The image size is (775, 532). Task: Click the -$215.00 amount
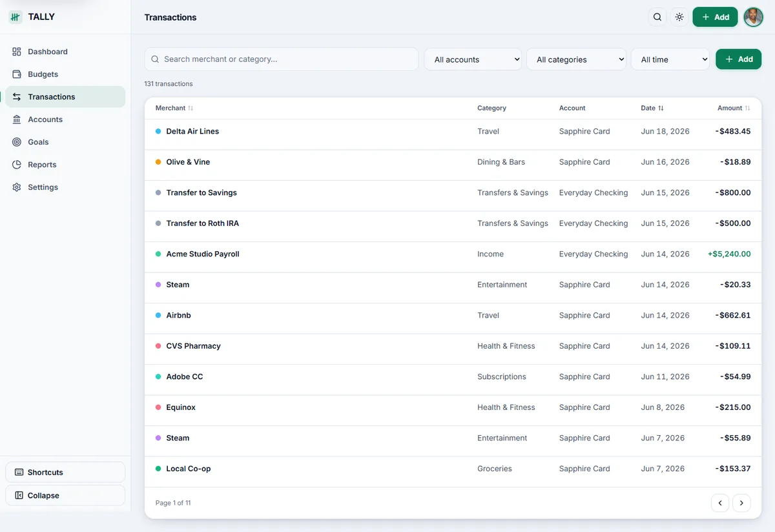tap(733, 407)
